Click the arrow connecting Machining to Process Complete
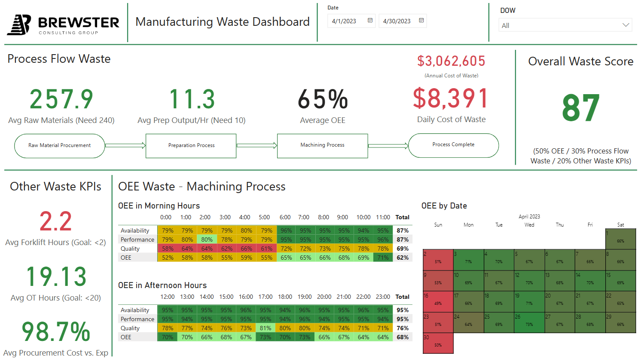This screenshot has height=359, width=644. pos(388,146)
